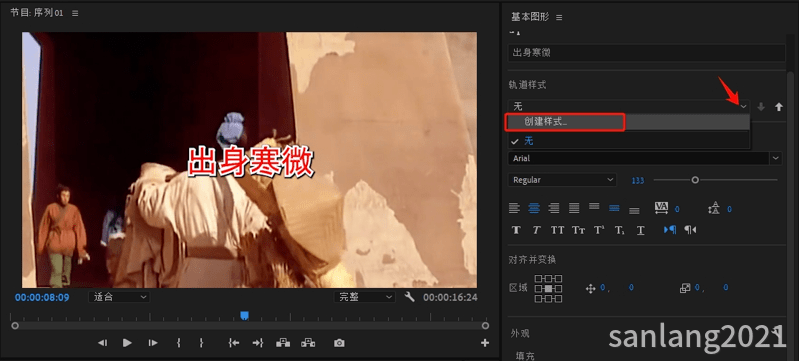Adjust the font size slider handle
Viewport: 799px width, 361px height.
tap(695, 179)
